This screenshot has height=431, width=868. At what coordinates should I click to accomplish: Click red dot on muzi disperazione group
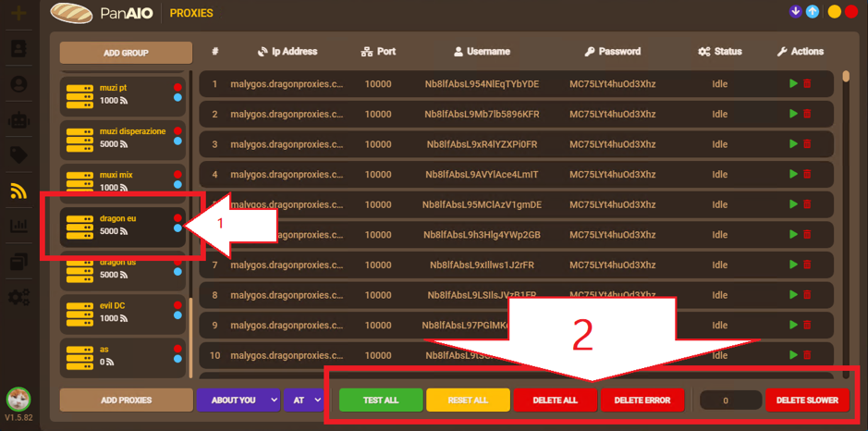(x=177, y=130)
